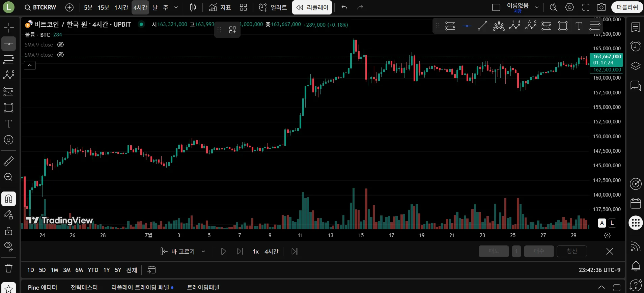The width and height of the screenshot is (644, 293).
Task: Set the date range to 3M
Action: click(67, 270)
